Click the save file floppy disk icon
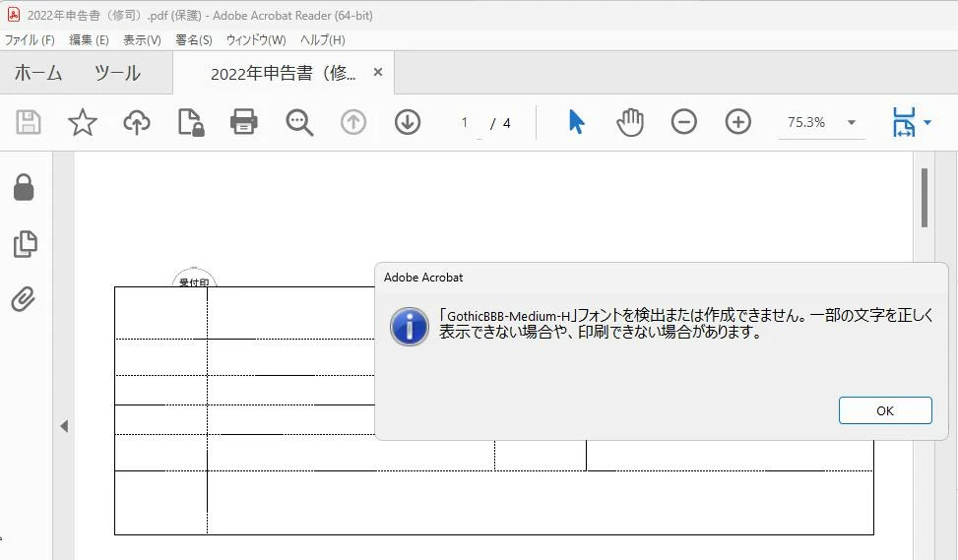The height and width of the screenshot is (560, 958). pyautogui.click(x=29, y=122)
